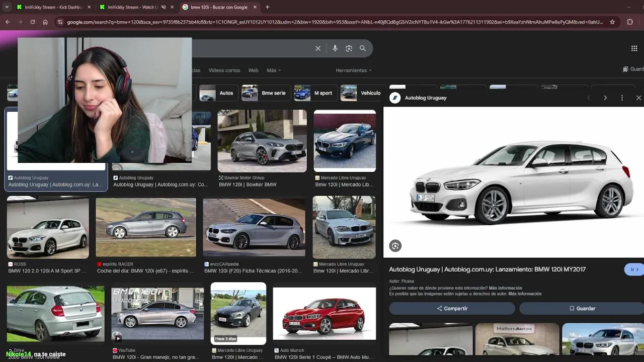Viewport: 644px width, 362px height.
Task: Bookmark this page with the star icon
Action: coord(612,22)
